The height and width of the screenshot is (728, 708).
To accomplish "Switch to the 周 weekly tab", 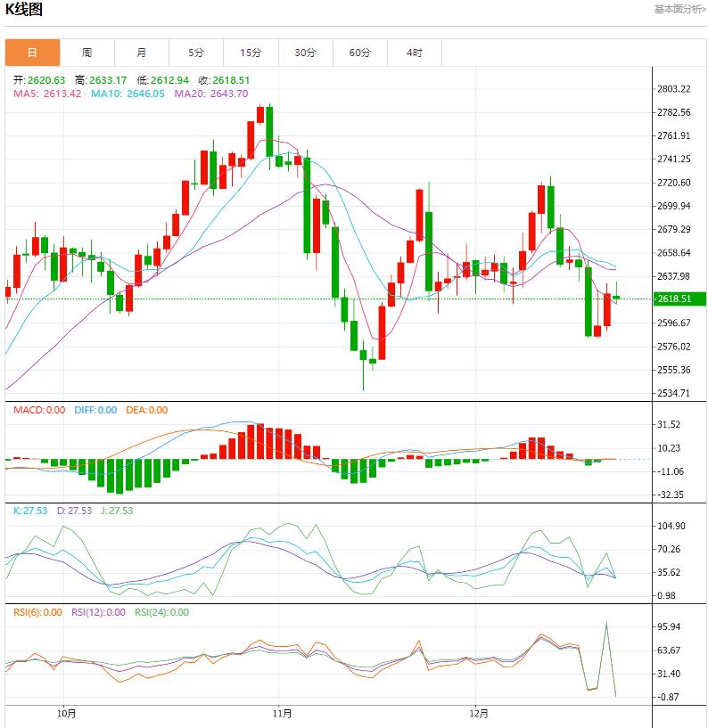I will pos(86,53).
